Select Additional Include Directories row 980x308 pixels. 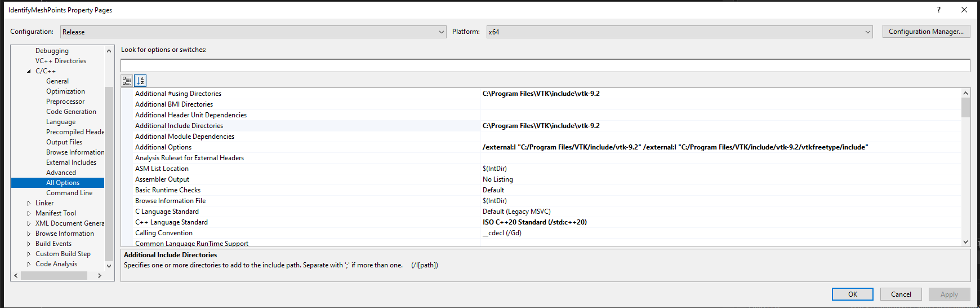pyautogui.click(x=541, y=126)
